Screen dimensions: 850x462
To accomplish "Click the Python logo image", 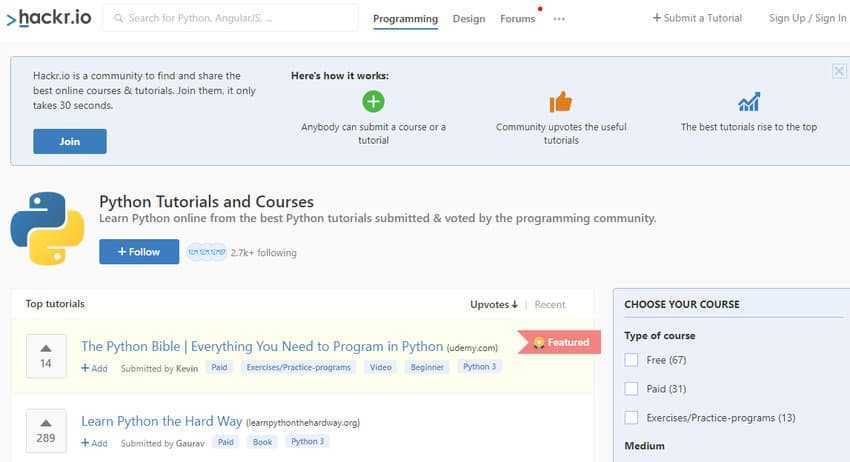I will 48,228.
